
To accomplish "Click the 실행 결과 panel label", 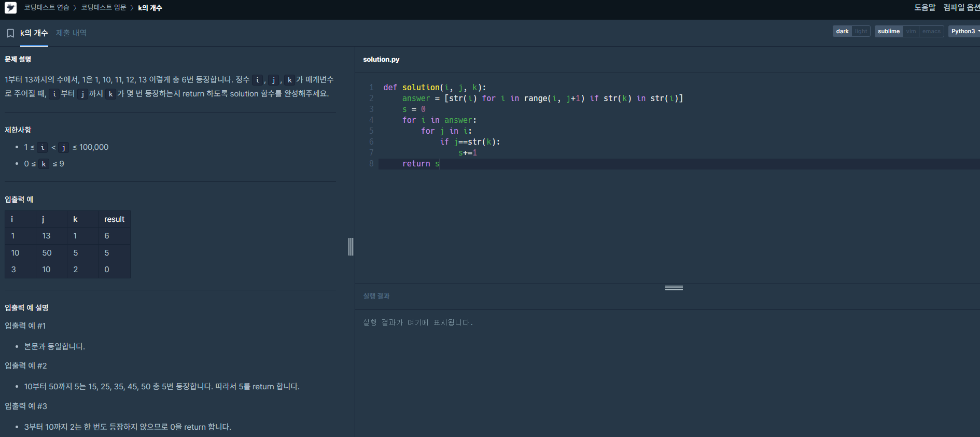I will 376,296.
